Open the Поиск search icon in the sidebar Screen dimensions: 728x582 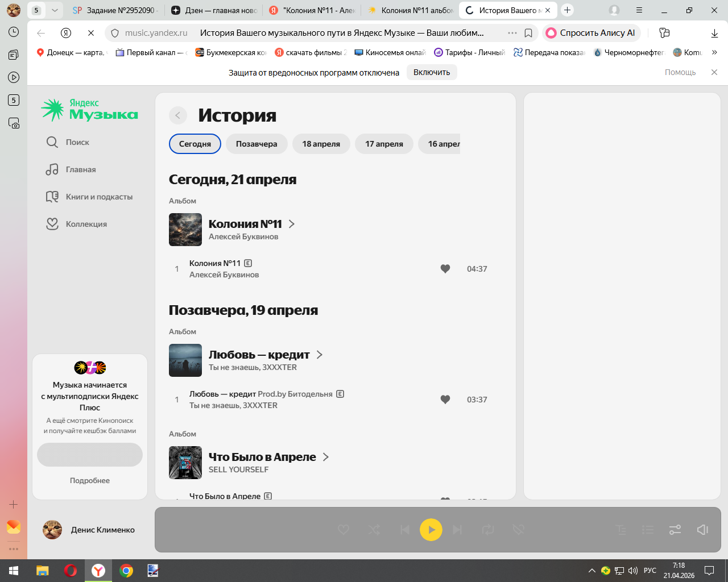(x=52, y=142)
